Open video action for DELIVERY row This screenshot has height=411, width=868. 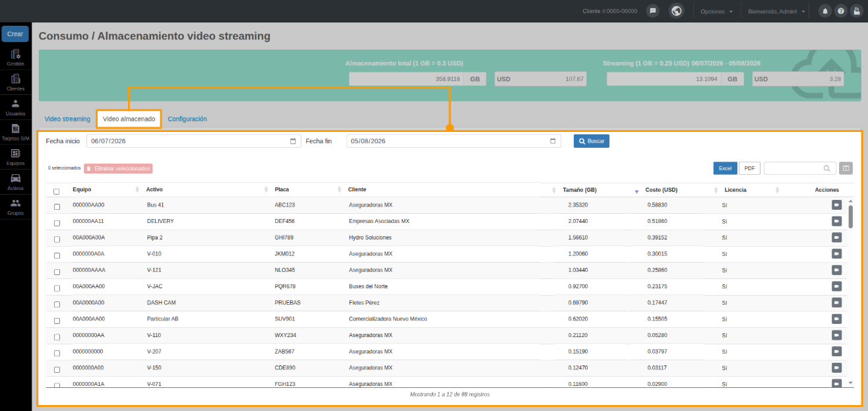click(836, 221)
